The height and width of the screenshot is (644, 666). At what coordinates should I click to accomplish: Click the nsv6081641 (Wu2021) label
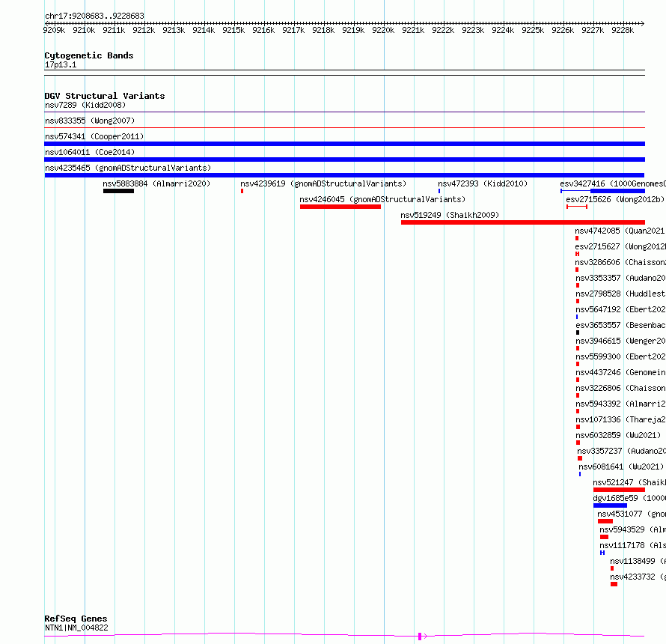(x=621, y=467)
